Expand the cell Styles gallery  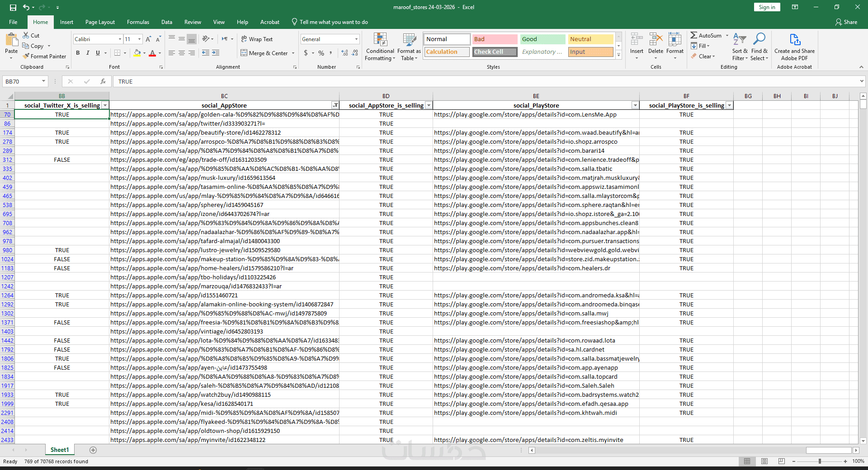(619, 55)
